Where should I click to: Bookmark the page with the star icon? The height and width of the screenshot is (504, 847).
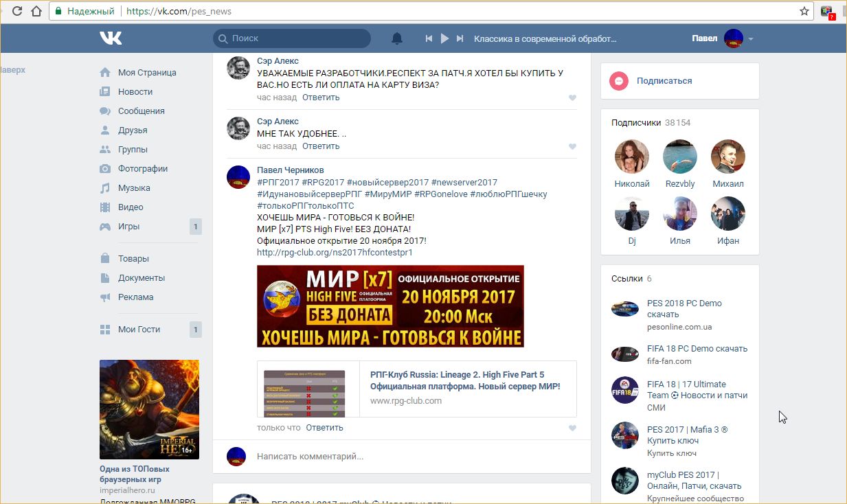tap(804, 11)
